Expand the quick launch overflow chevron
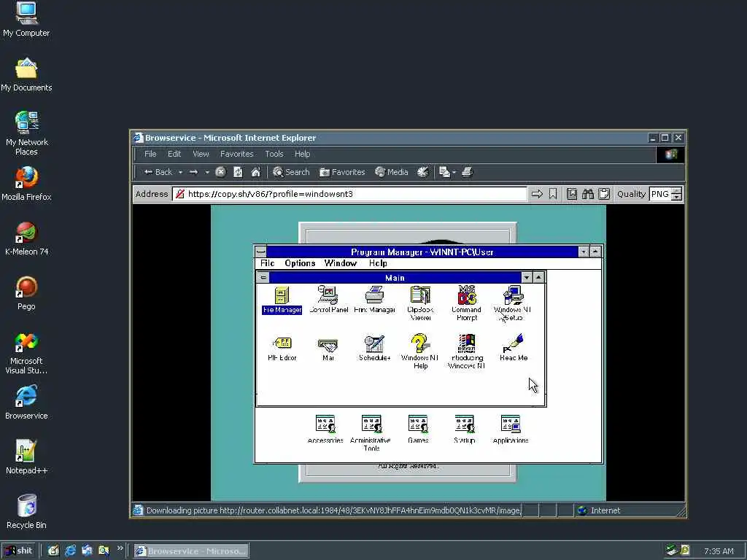This screenshot has width=747, height=560. pyautogui.click(x=120, y=548)
